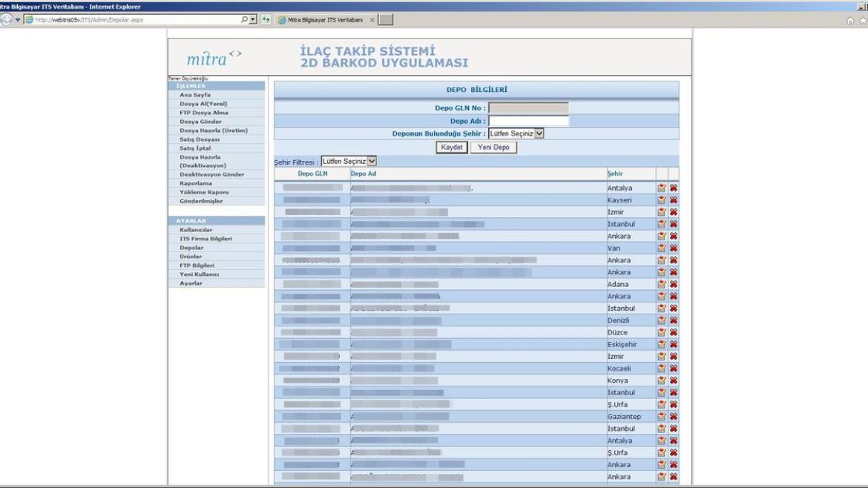Delete the Adana depot row

(x=673, y=284)
